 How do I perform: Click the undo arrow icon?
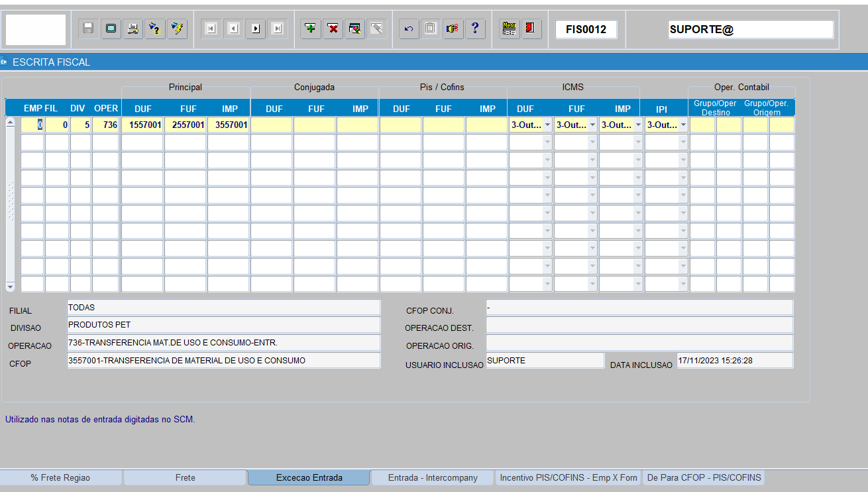(409, 29)
